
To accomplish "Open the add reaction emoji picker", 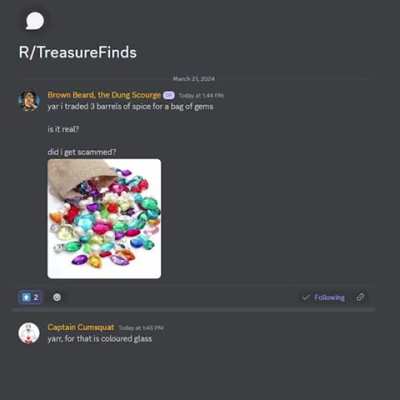I will (57, 297).
